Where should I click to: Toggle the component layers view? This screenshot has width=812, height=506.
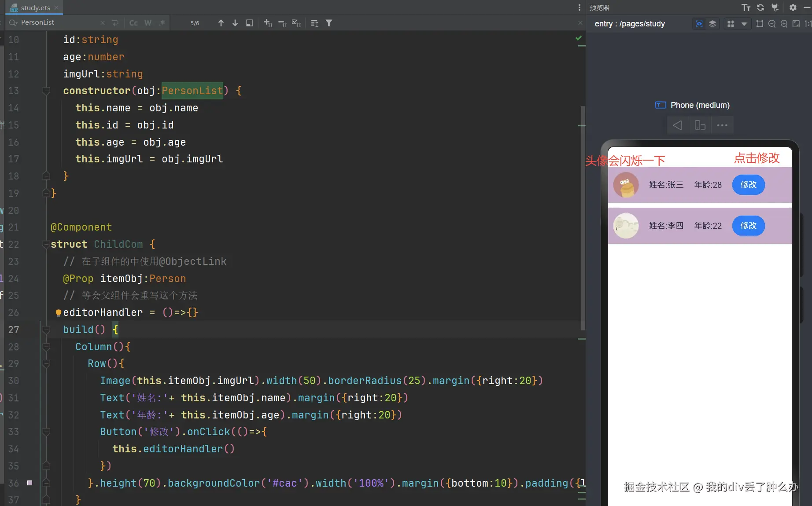(712, 24)
